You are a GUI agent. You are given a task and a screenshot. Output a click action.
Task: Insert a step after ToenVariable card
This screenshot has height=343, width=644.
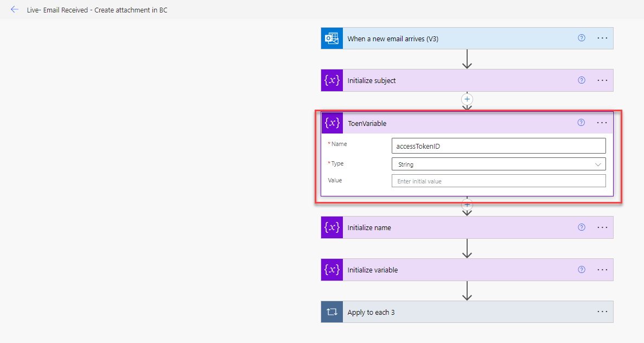pyautogui.click(x=467, y=205)
